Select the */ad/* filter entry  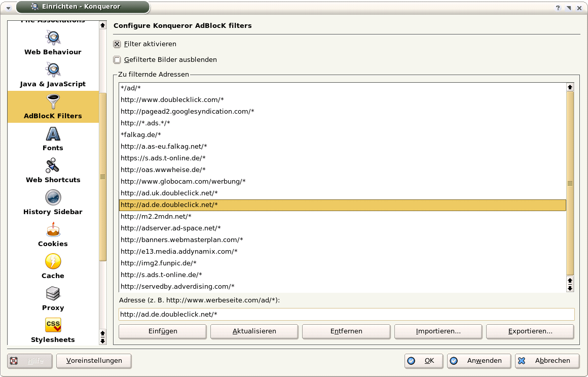342,88
